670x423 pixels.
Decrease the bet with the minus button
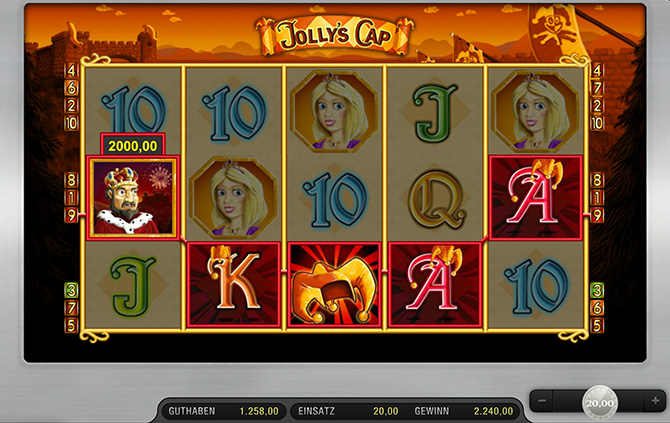click(542, 401)
